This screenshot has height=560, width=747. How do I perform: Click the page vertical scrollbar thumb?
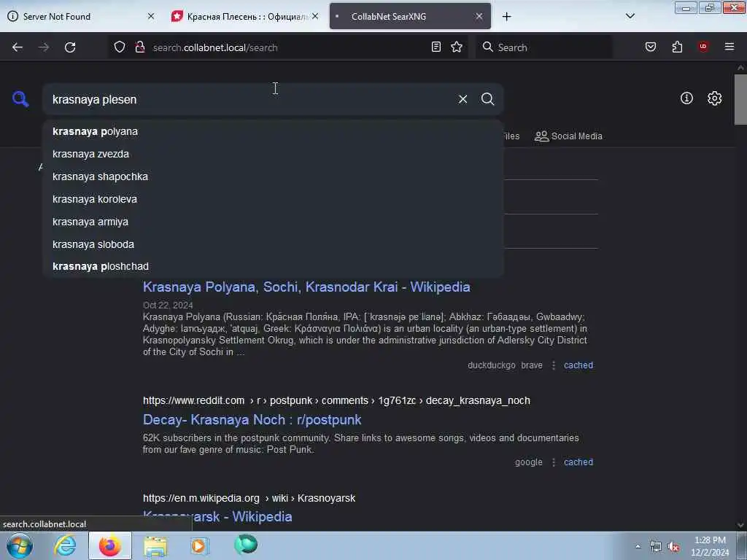[x=740, y=99]
